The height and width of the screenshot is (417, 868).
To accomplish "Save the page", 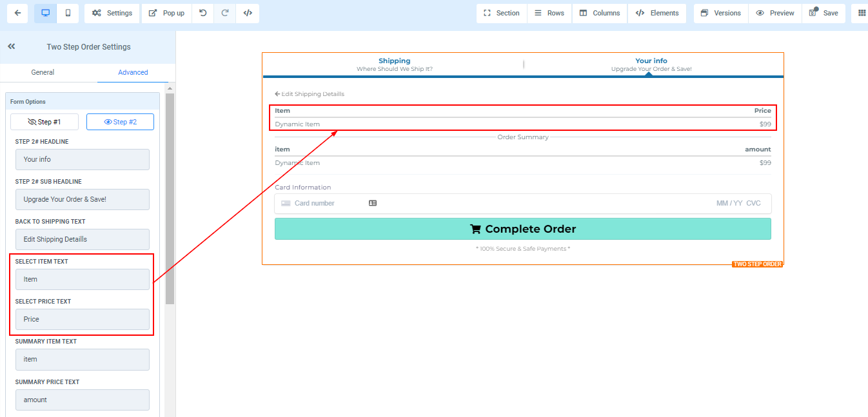I will tap(824, 13).
